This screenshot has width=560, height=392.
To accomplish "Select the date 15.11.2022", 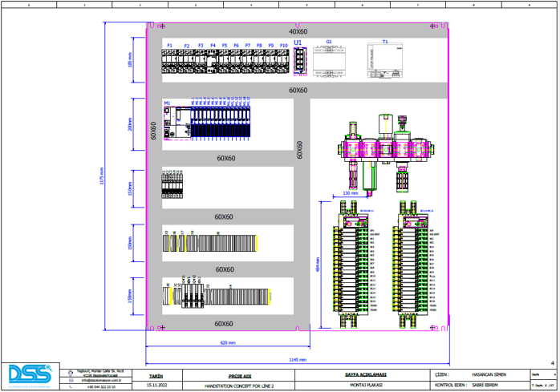I will (x=156, y=386).
